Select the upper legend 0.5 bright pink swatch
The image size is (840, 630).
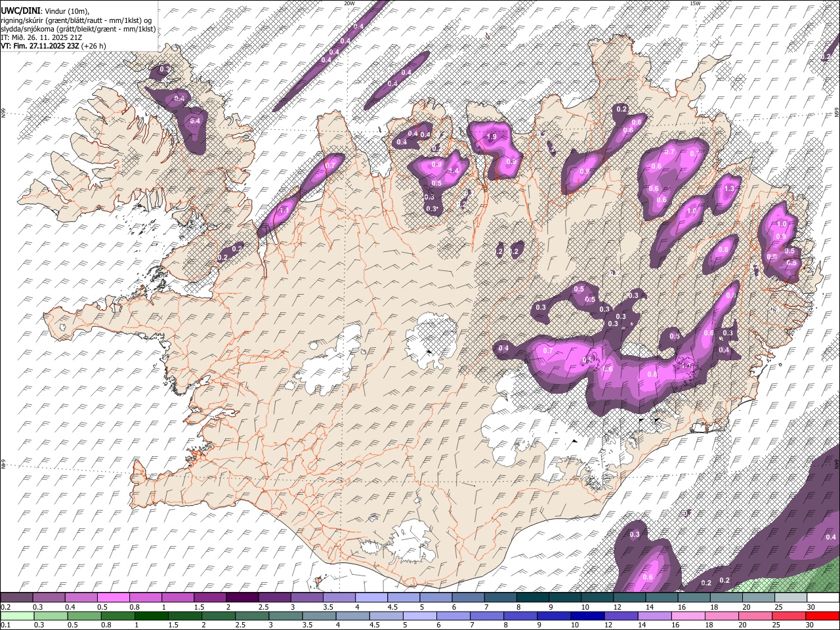click(113, 597)
